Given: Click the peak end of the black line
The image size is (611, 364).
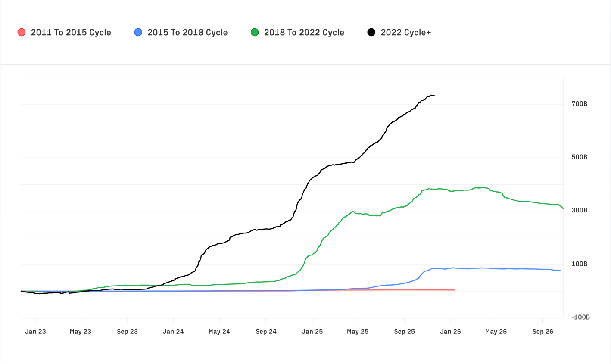Looking at the screenshot, I should pyautogui.click(x=433, y=96).
